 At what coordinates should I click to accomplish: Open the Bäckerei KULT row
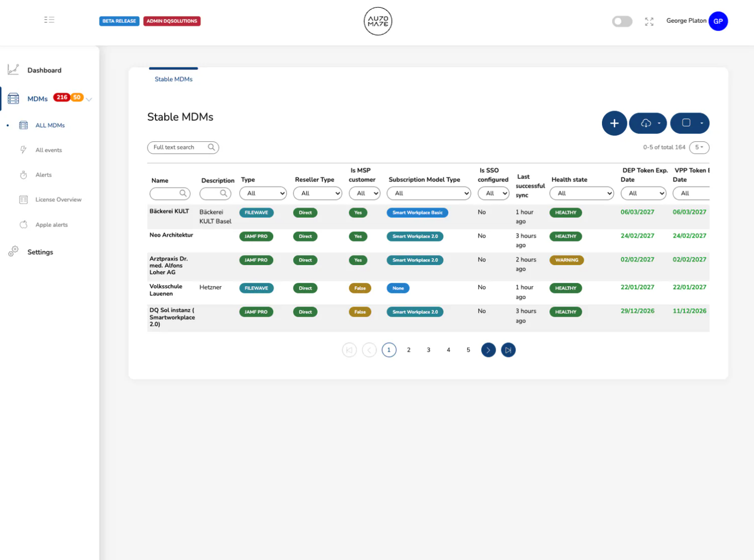428,217
